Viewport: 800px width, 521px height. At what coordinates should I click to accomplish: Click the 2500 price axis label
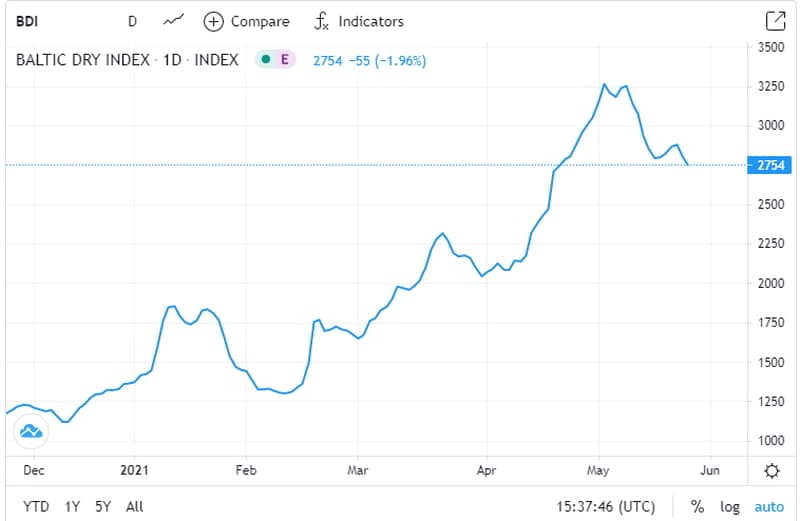(771, 204)
